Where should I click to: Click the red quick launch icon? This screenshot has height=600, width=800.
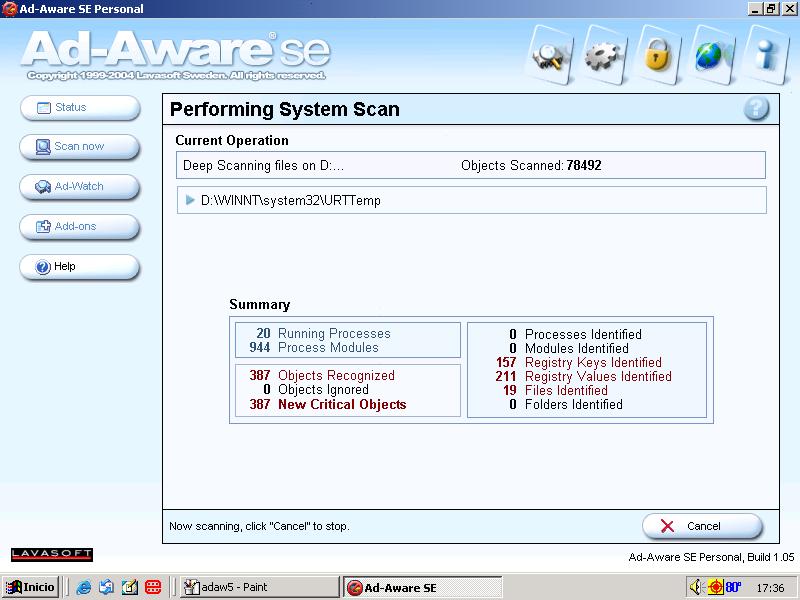tap(153, 587)
